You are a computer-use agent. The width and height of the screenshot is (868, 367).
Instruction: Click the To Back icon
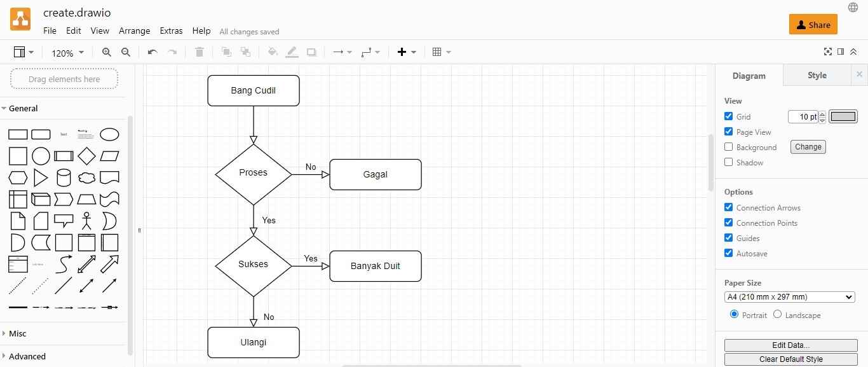[245, 52]
